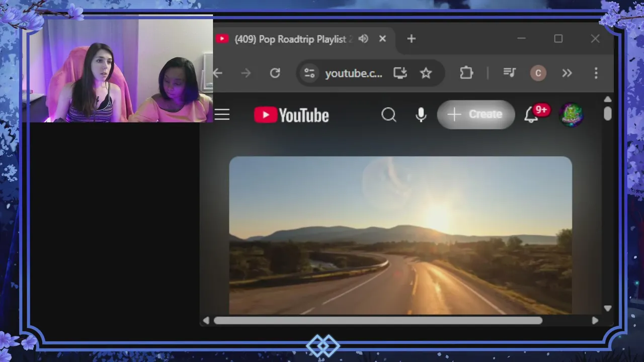Open the Extensions puzzle icon
Screen dimensions: 644x362
click(466, 73)
